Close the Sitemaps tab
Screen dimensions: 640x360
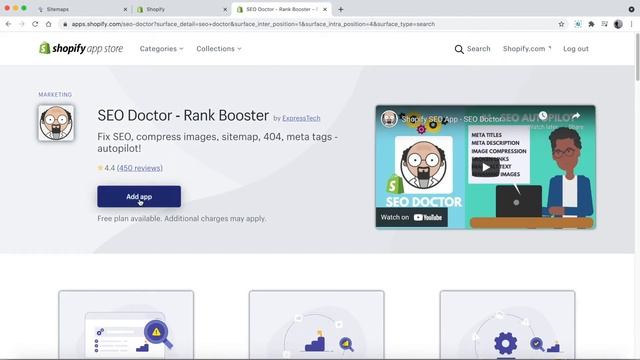point(125,9)
